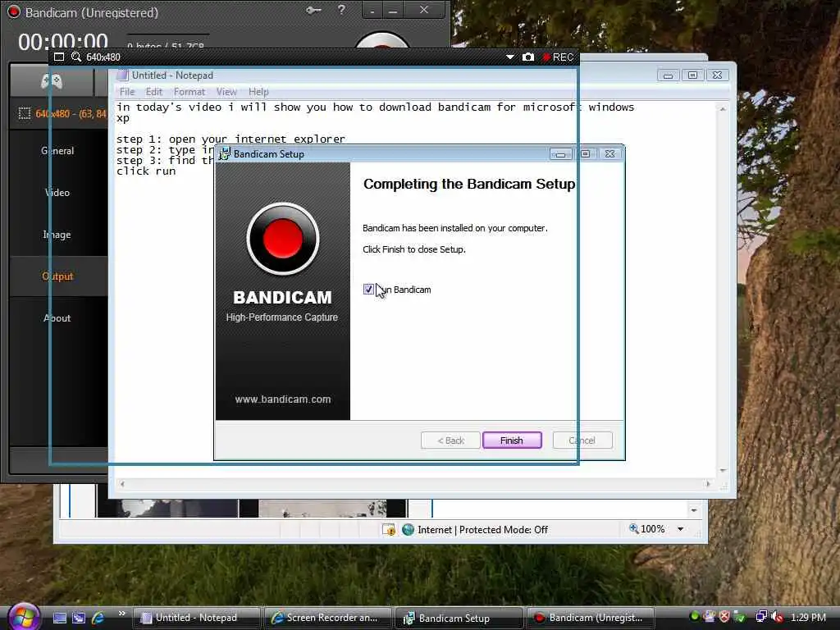This screenshot has width=840, height=630.
Task: Click the popup blocker icon in status bar
Action: click(389, 530)
